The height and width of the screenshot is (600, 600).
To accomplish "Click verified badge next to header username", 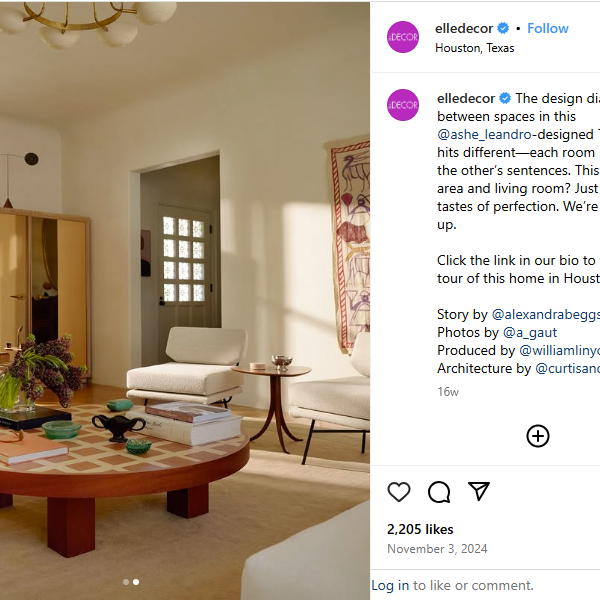I will point(503,28).
